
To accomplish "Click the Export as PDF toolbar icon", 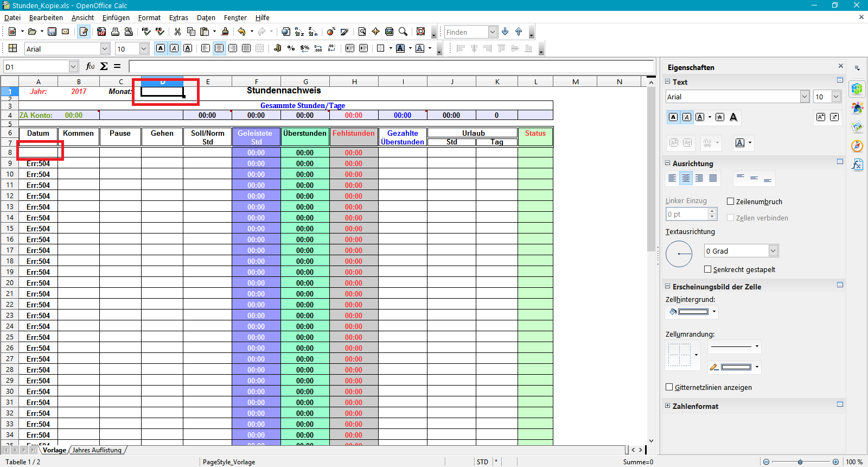I will coord(101,32).
